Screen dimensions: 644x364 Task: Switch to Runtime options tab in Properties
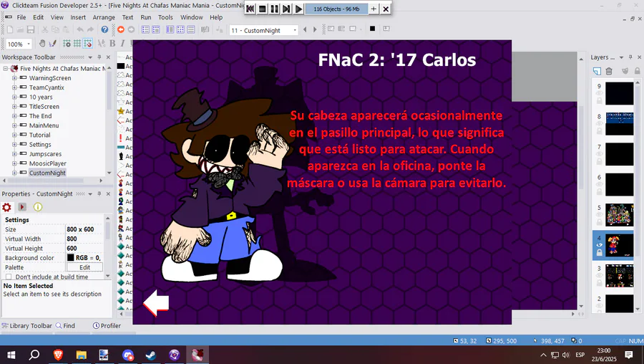(x=22, y=207)
